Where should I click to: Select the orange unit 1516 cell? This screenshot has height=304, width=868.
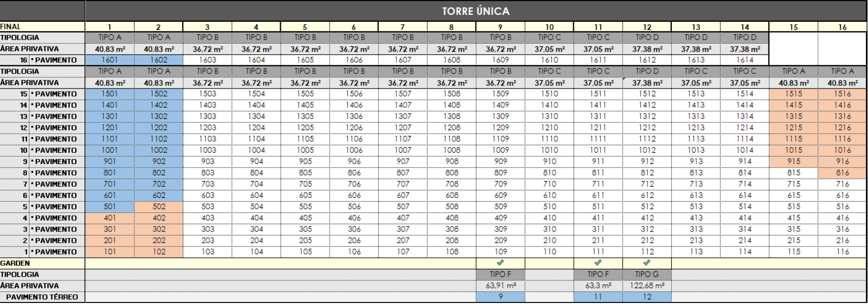(x=842, y=94)
